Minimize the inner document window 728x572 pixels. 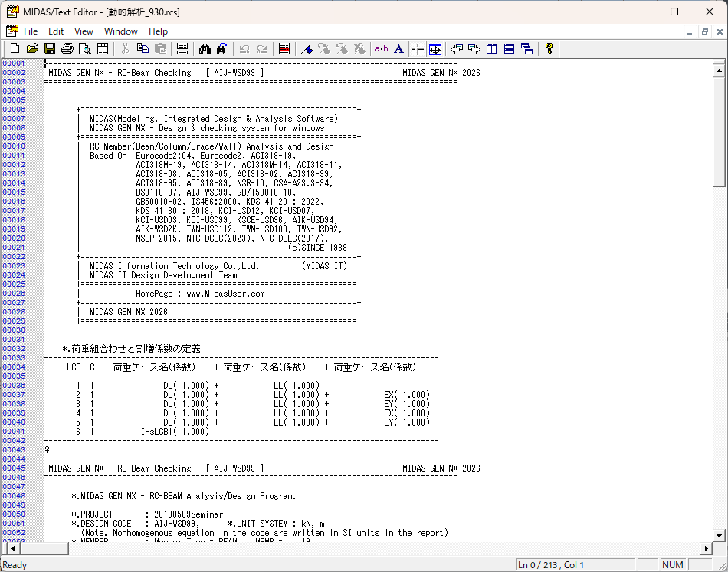pos(690,31)
